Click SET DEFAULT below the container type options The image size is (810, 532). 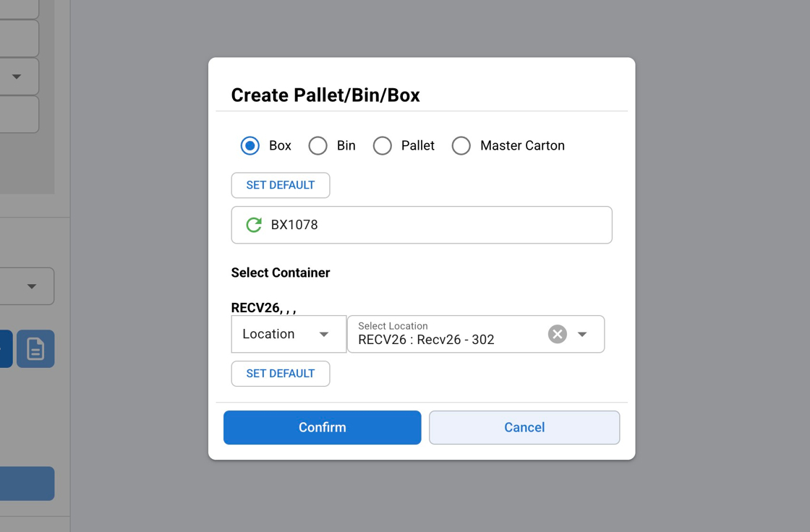pos(281,185)
